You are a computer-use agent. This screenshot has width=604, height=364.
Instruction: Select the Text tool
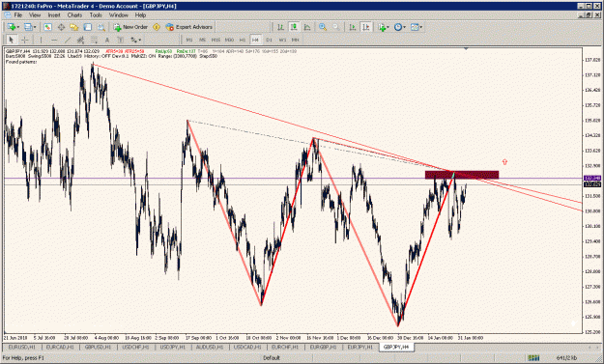coord(107,40)
